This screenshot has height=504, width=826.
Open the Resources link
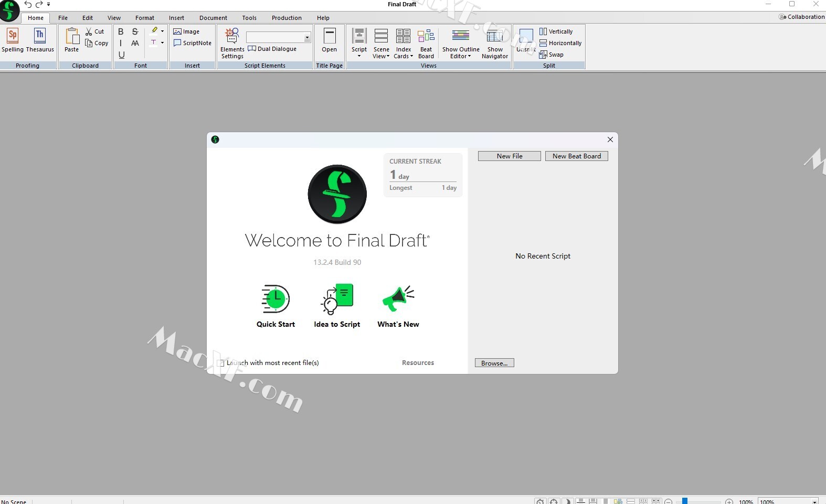pos(418,363)
